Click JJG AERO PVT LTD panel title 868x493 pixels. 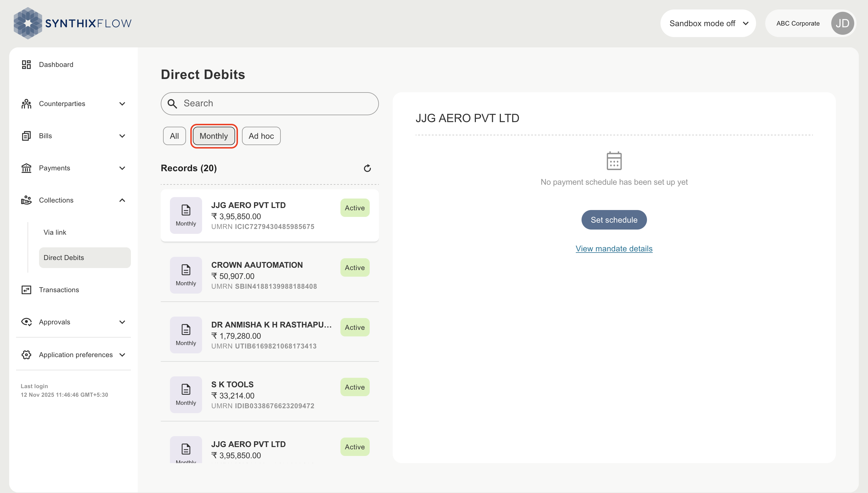[x=467, y=118]
